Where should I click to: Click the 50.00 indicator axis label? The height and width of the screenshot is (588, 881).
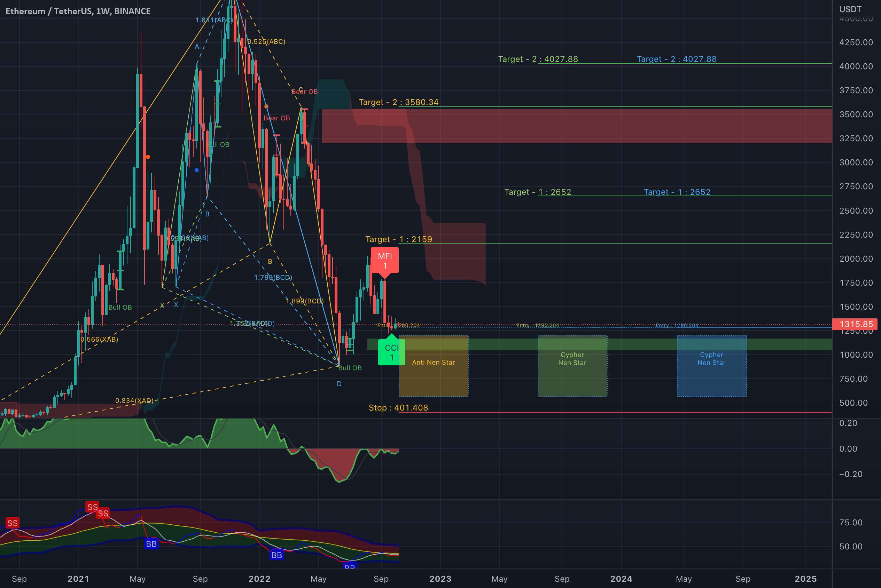tap(851, 546)
